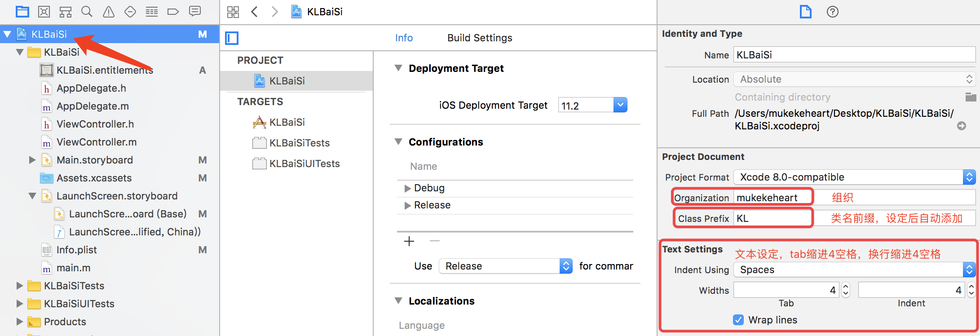Expand the Products folder

pyautogui.click(x=19, y=322)
